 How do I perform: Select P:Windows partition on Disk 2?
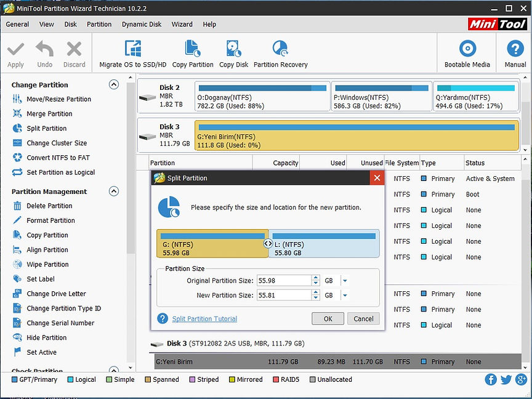click(x=382, y=96)
